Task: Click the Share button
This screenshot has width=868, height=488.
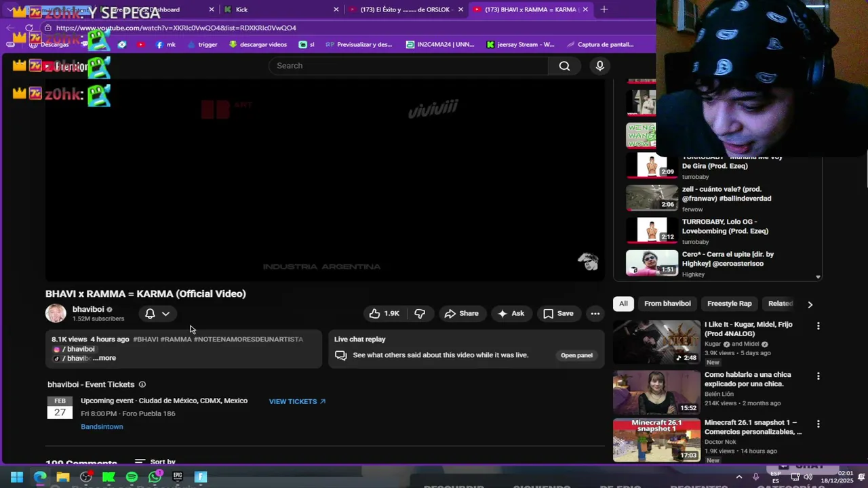Action: click(x=461, y=313)
